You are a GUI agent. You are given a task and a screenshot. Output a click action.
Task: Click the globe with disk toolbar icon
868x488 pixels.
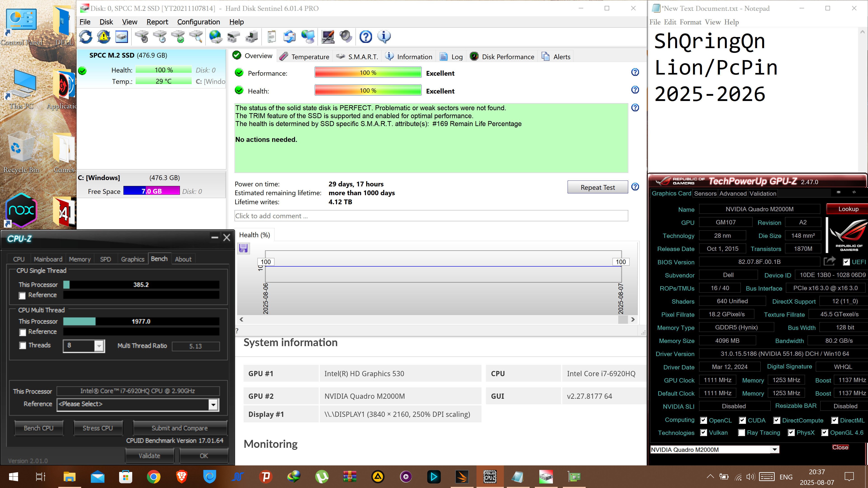(x=216, y=37)
